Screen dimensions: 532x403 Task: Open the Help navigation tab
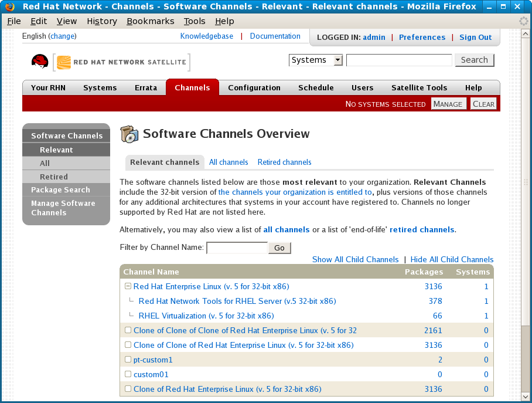click(x=473, y=87)
